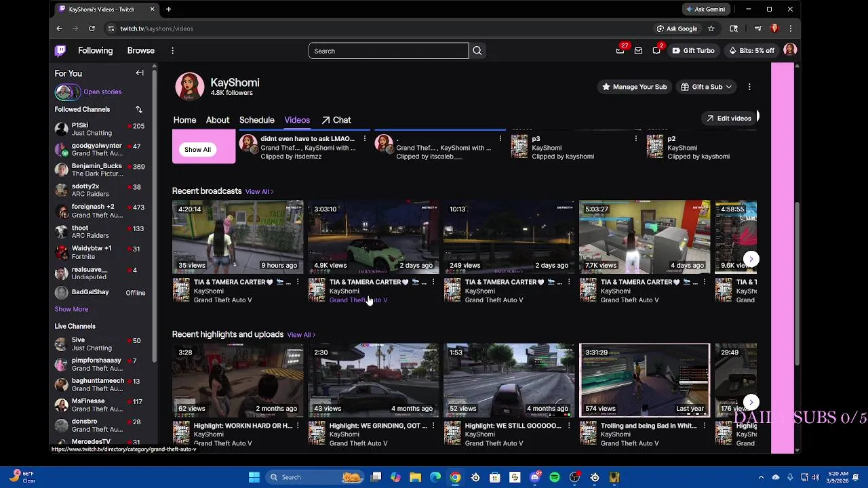The height and width of the screenshot is (488, 868).
Task: Click Show More followed channels
Action: tap(71, 309)
